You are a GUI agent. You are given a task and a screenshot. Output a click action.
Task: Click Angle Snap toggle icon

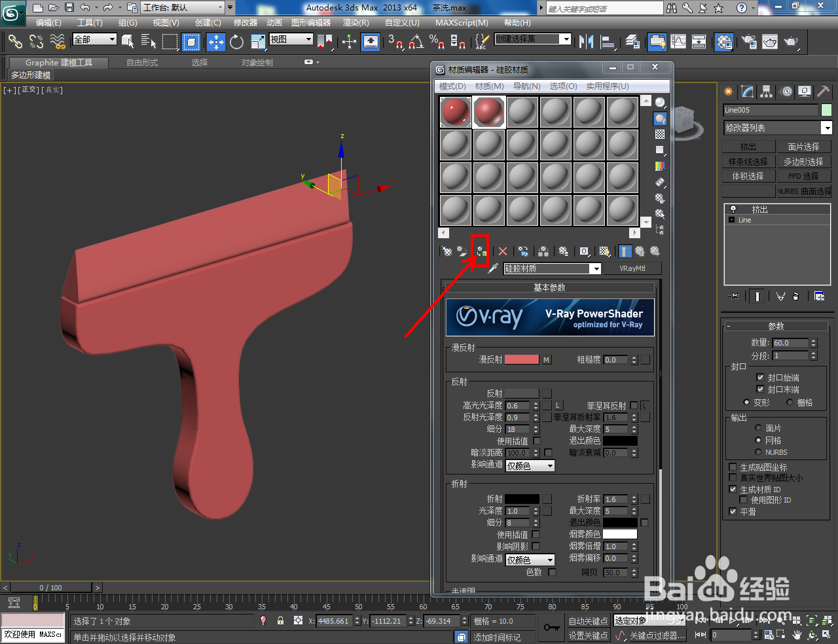pos(415,42)
